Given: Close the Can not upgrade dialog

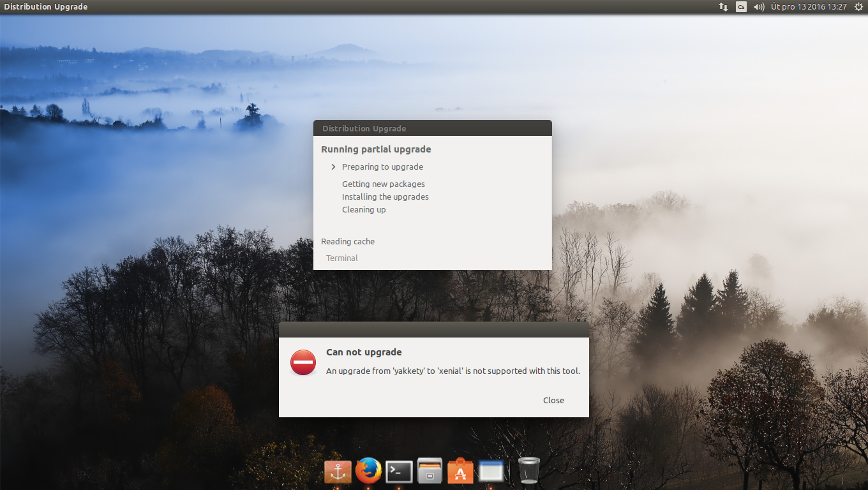Looking at the screenshot, I should 553,400.
